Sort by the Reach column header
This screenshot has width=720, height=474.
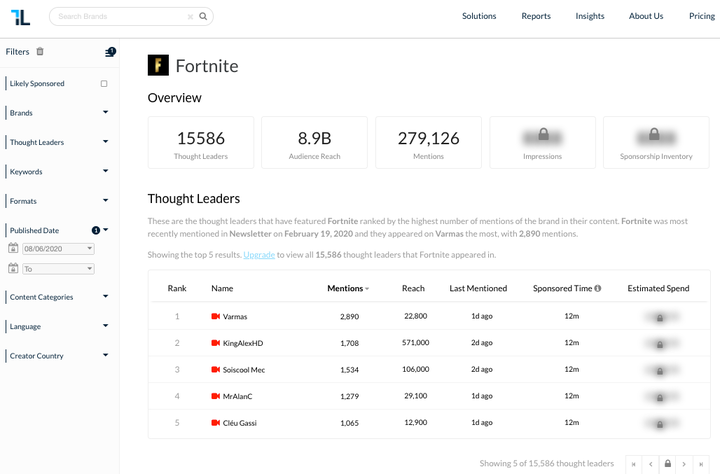tap(413, 288)
